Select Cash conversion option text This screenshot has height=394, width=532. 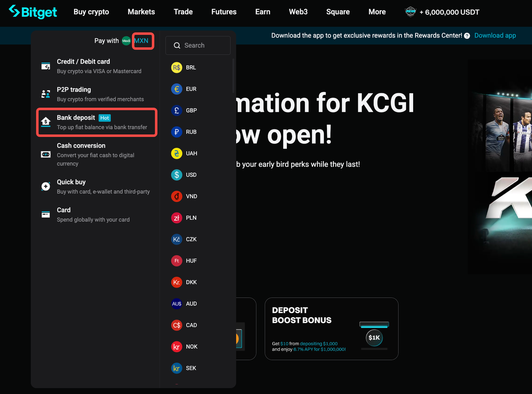tap(81, 146)
